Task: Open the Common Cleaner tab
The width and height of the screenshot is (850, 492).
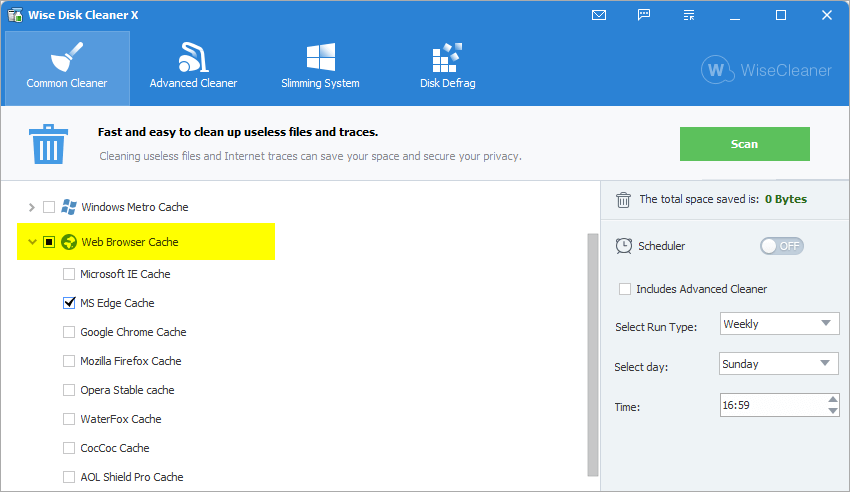Action: point(67,68)
